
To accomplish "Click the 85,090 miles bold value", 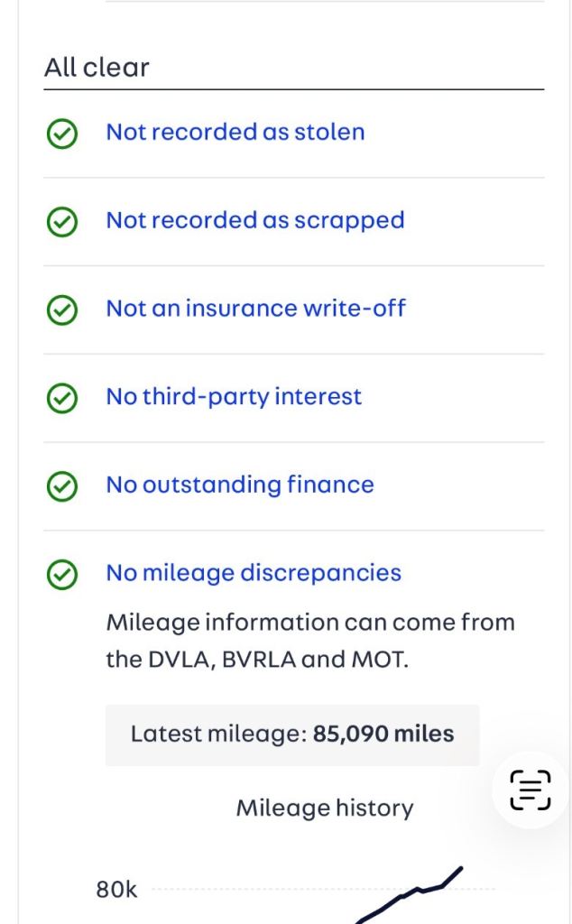I will point(383,735).
